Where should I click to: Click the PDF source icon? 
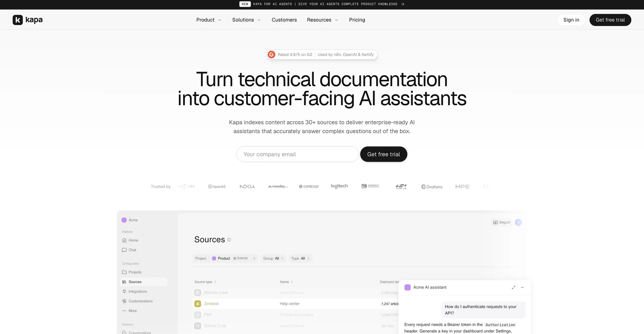(198, 315)
